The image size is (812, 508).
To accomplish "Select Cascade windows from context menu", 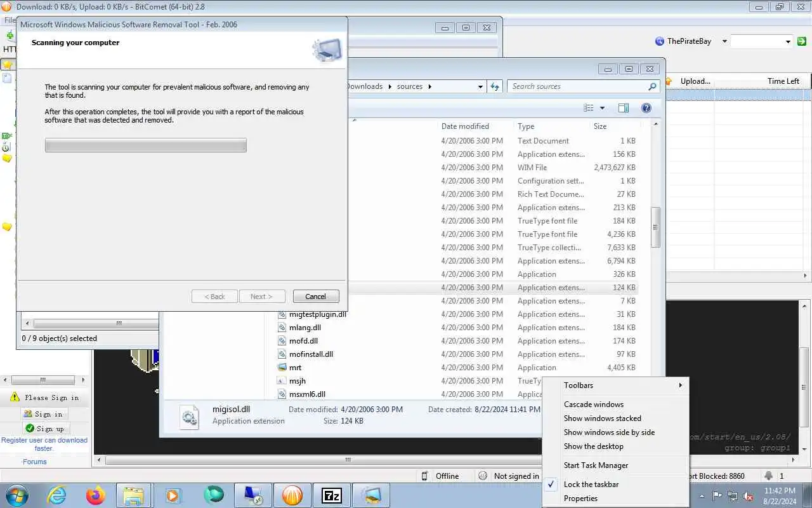I will (x=593, y=404).
